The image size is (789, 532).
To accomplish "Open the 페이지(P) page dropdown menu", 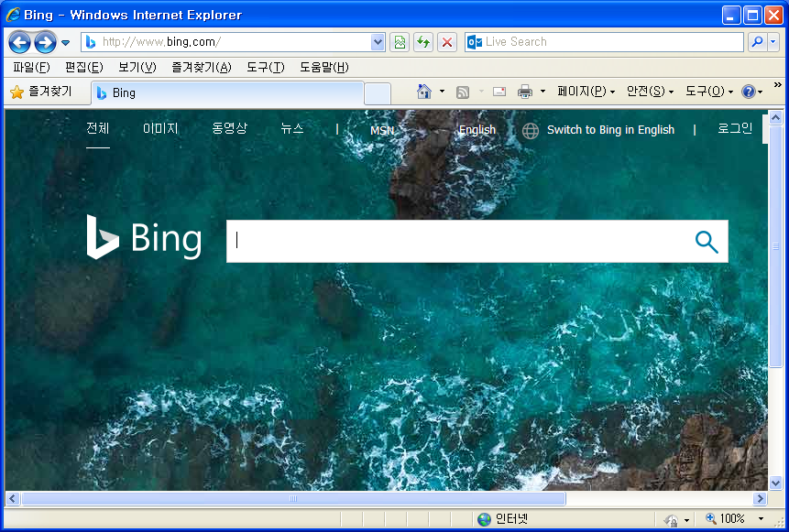I will (586, 92).
